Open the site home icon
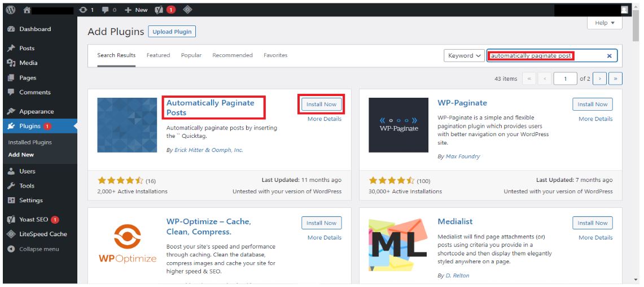 27,10
